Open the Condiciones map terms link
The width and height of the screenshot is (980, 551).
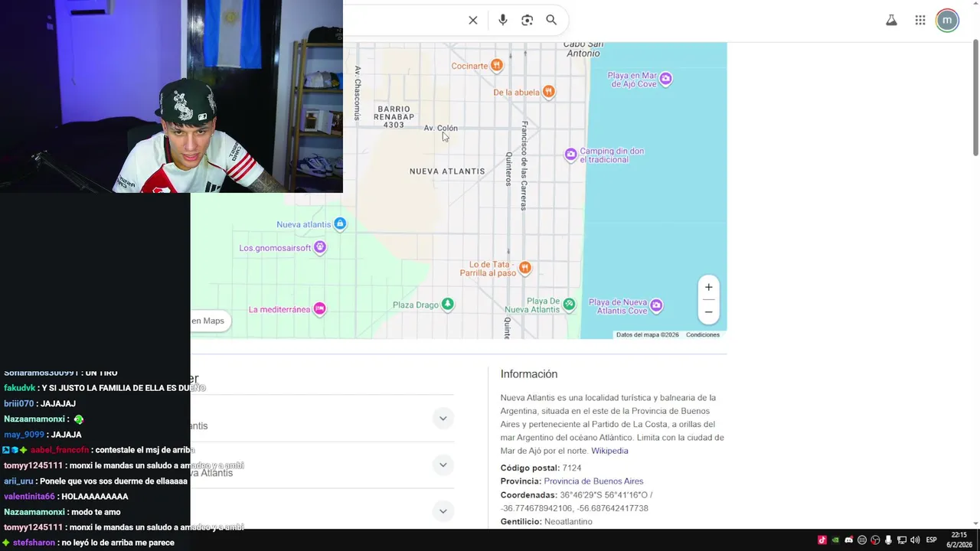coord(703,334)
